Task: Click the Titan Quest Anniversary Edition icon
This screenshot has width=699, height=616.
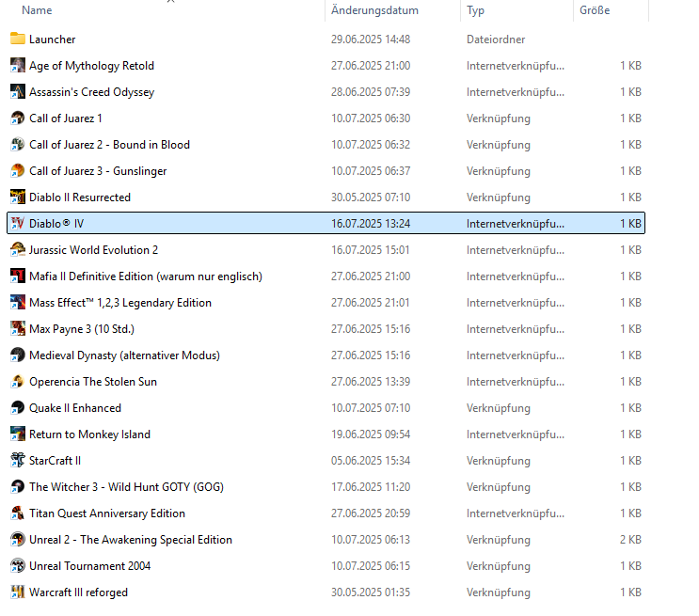Action: (x=17, y=513)
